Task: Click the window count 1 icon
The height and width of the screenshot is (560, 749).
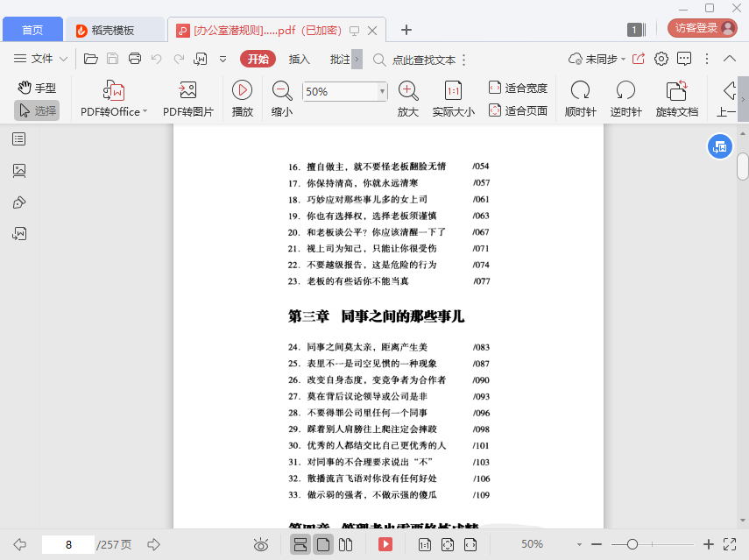Action: tap(636, 30)
